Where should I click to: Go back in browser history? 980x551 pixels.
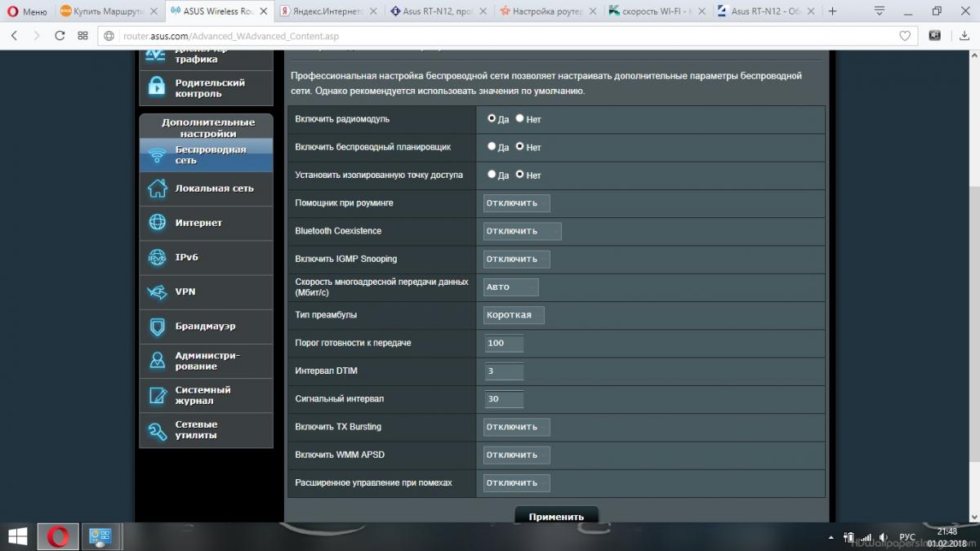pos(15,36)
